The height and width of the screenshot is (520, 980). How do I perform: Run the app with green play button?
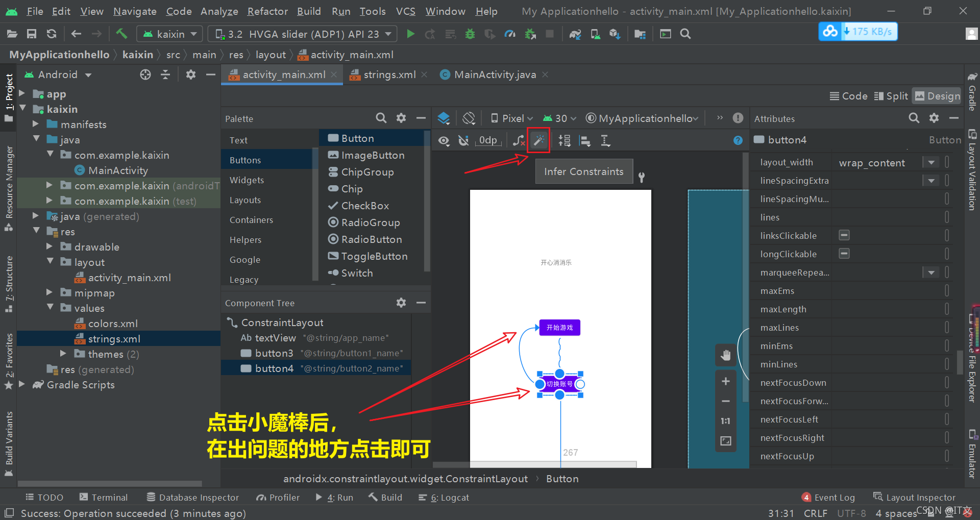point(410,34)
